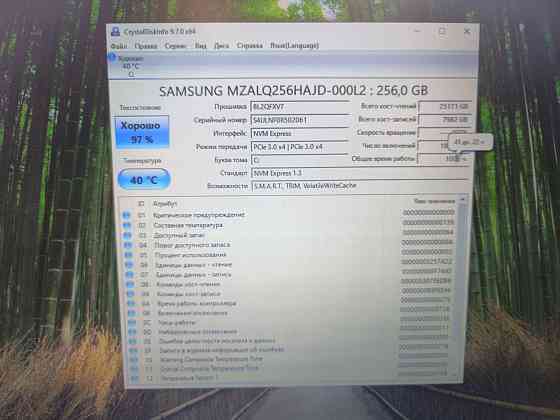Click the status circle for attribute 0C

coord(132,322)
